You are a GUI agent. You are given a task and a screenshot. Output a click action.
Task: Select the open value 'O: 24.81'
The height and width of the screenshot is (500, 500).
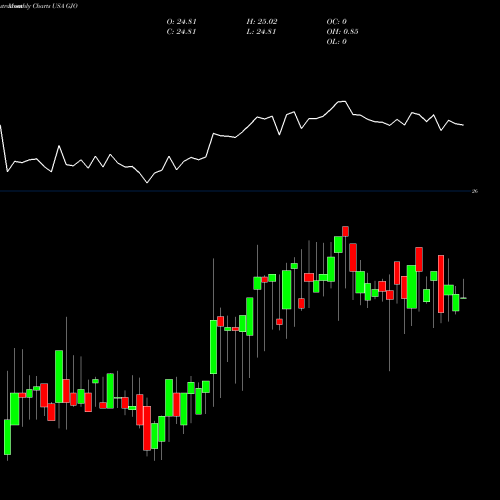(181, 22)
